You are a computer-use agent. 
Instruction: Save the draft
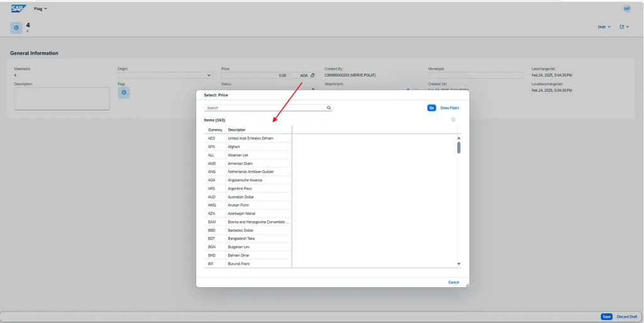point(607,317)
